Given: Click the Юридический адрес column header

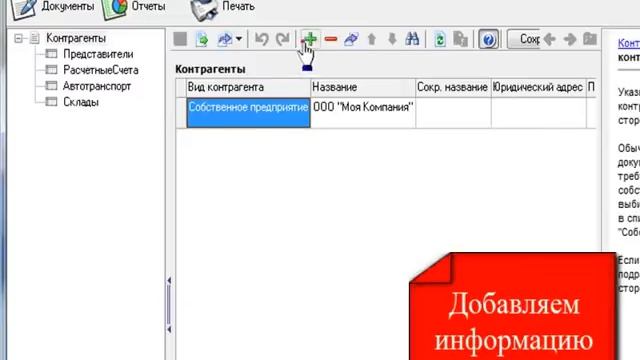Looking at the screenshot, I should 538,87.
